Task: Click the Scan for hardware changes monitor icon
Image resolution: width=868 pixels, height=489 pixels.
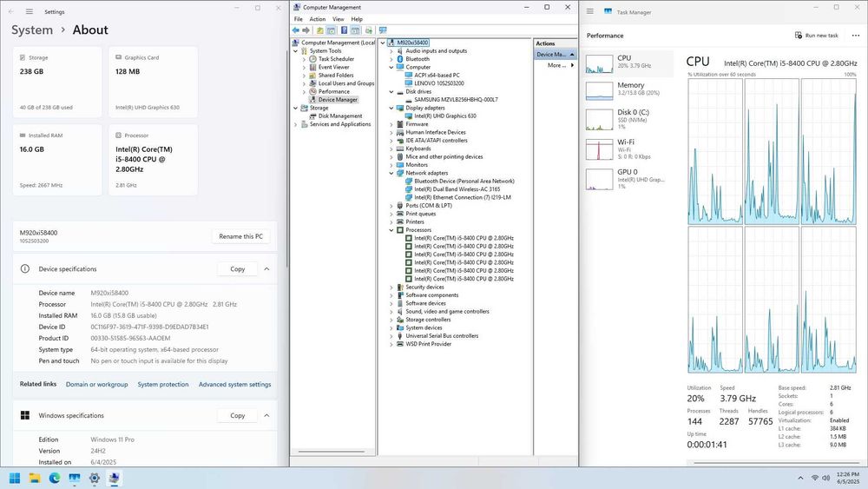Action: (x=383, y=30)
